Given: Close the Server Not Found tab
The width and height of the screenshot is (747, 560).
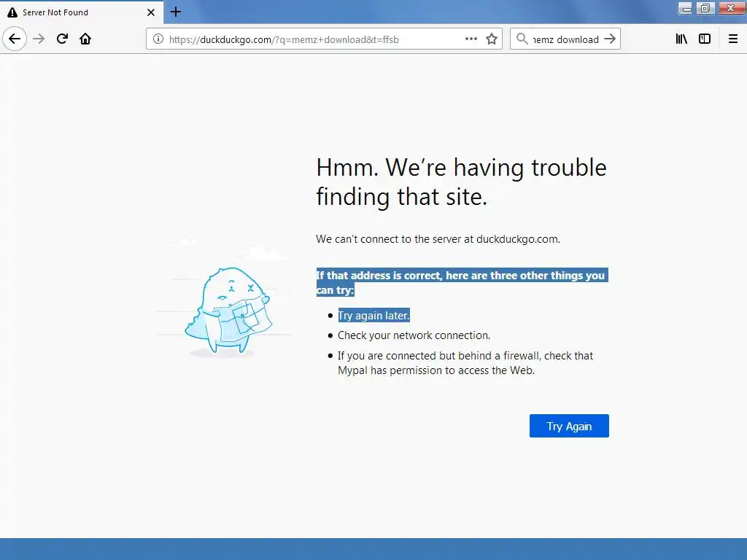Looking at the screenshot, I should 151,12.
